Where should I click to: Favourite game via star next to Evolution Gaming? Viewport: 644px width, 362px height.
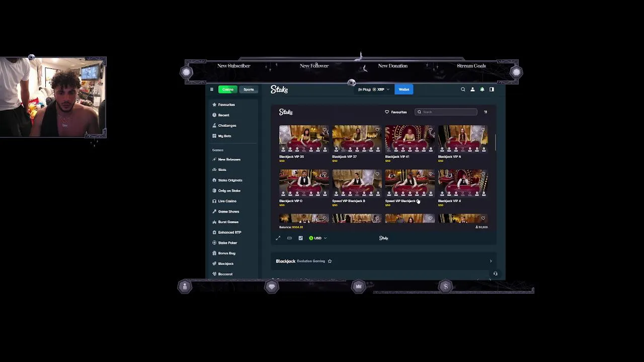click(x=330, y=261)
